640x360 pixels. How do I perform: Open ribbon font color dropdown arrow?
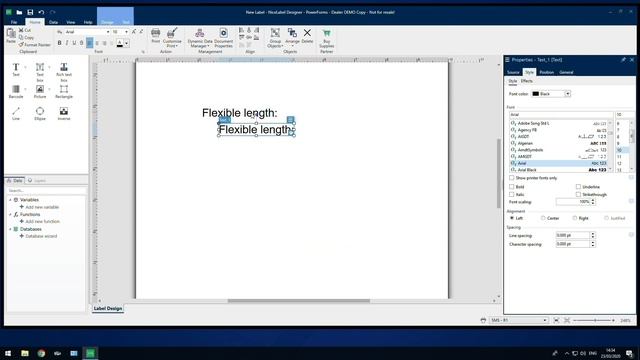pos(127,43)
